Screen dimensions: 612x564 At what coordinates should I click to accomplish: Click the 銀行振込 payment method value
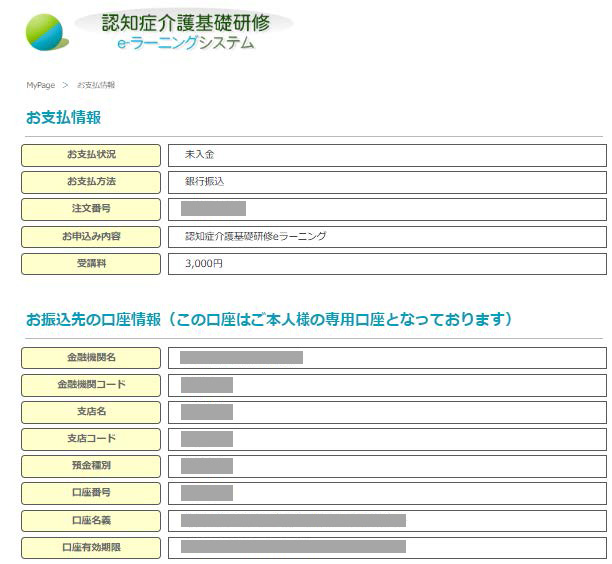tap(204, 182)
